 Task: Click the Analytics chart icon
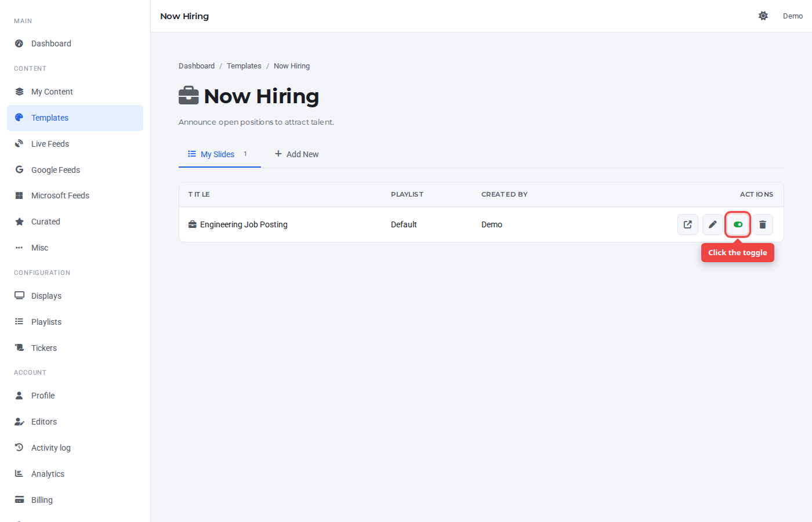tap(19, 473)
